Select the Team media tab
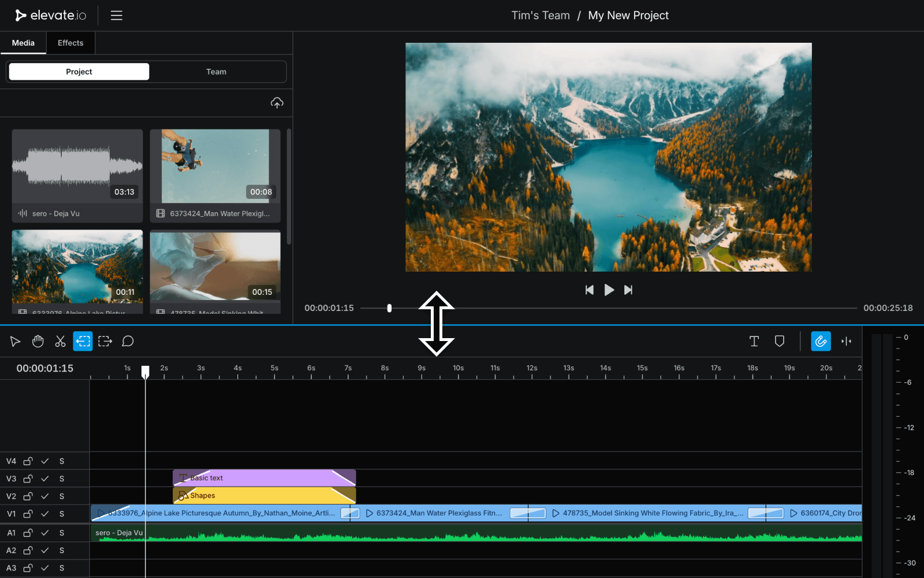This screenshot has height=578, width=924. tap(217, 72)
